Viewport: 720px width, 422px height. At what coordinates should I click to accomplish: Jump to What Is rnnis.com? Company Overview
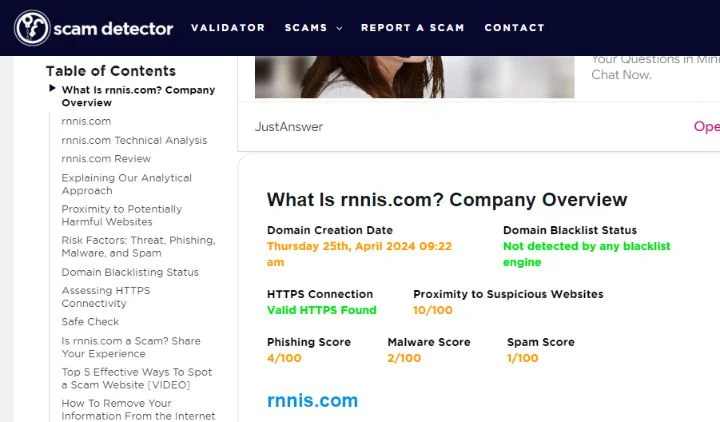click(x=138, y=96)
